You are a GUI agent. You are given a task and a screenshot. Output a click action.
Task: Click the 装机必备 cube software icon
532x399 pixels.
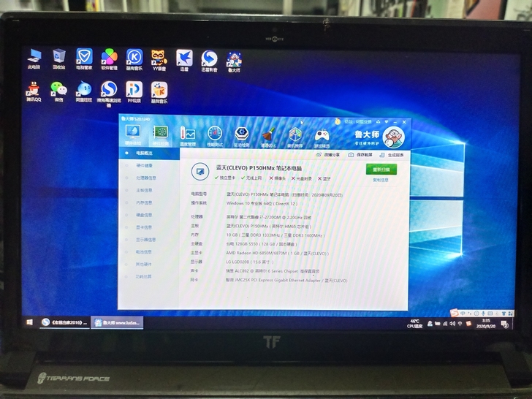294,135
